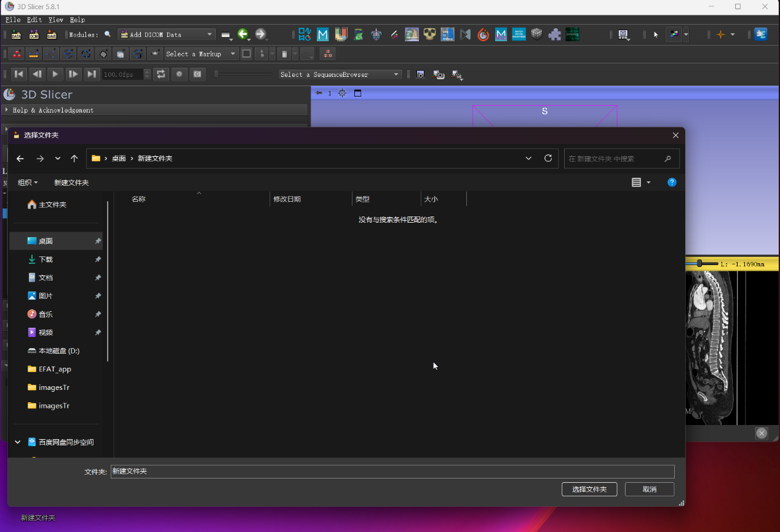The height and width of the screenshot is (532, 780).
Task: Click the 取消 button
Action: click(x=650, y=490)
